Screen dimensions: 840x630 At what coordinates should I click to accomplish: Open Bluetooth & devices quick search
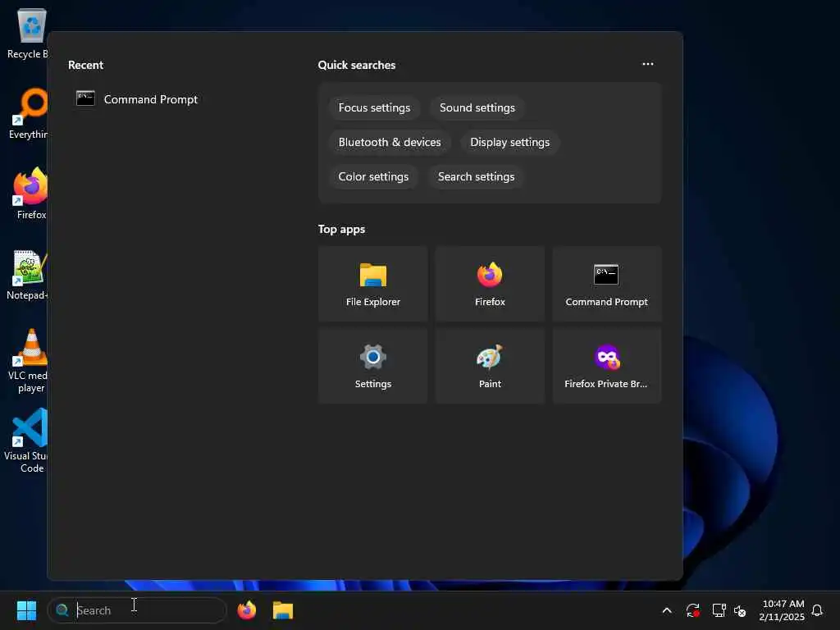[390, 142]
